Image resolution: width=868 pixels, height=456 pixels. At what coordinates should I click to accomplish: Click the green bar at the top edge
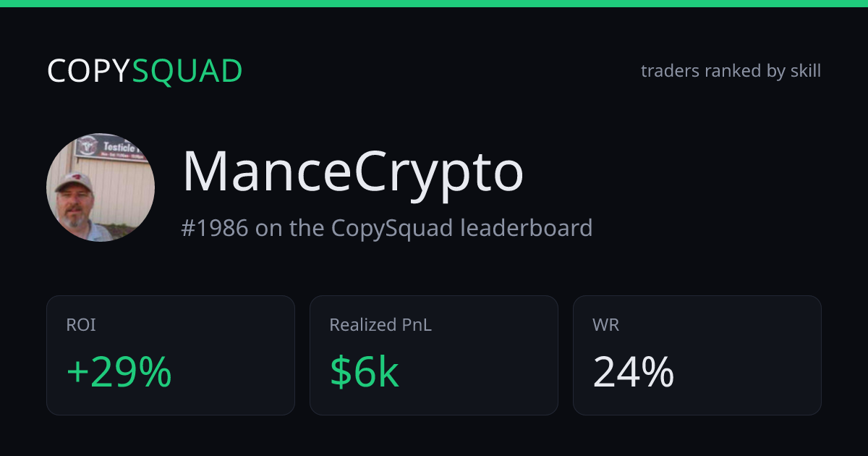coord(434,4)
